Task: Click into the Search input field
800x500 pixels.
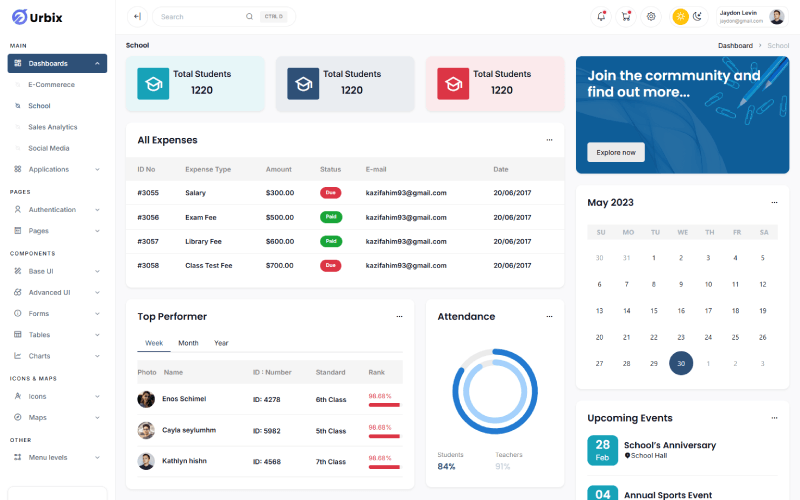Action: pos(200,17)
